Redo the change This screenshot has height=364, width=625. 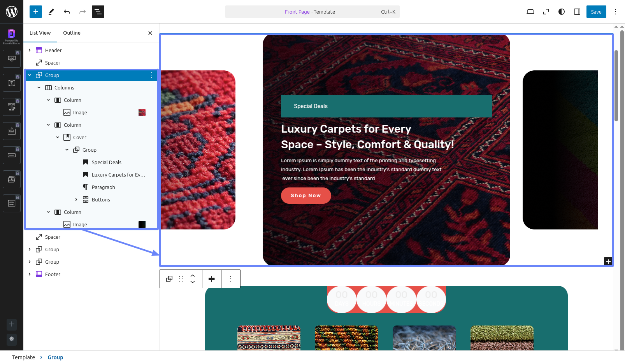pyautogui.click(x=83, y=12)
